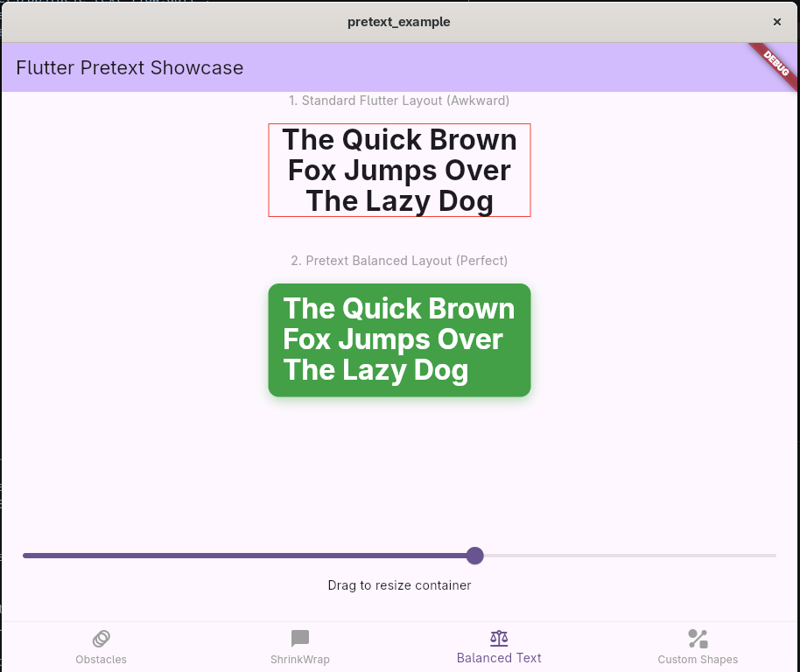Switch to the ShrinkWrap tab label
The width and height of the screenshot is (800, 672).
point(300,659)
